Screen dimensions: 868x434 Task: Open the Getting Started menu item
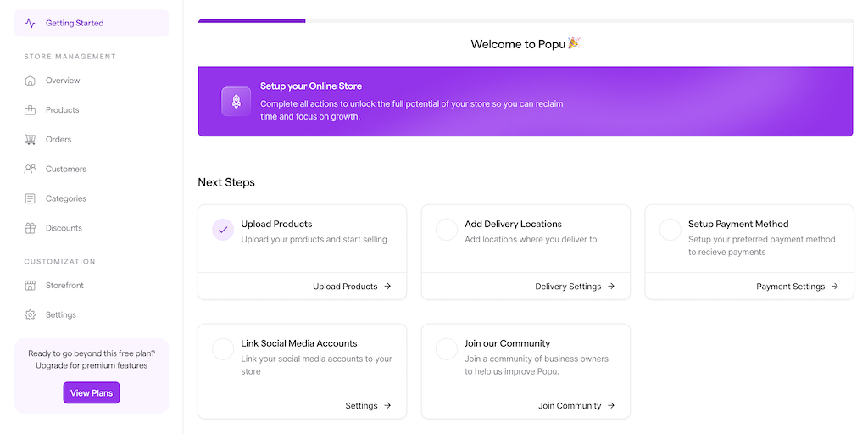[x=75, y=24]
